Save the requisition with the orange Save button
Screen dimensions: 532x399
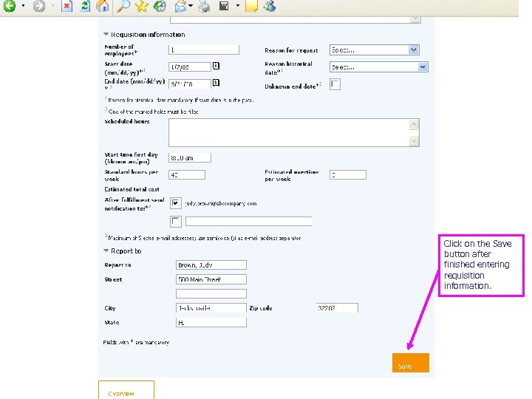coord(411,363)
